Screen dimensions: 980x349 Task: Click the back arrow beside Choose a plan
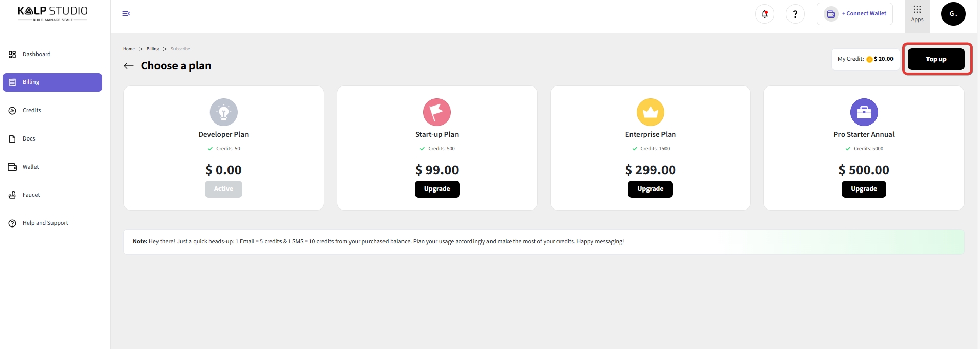click(x=129, y=66)
